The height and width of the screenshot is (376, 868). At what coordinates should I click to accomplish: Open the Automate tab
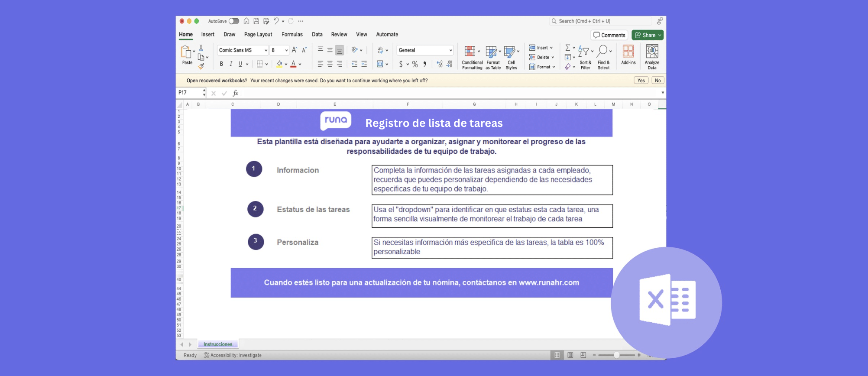387,34
